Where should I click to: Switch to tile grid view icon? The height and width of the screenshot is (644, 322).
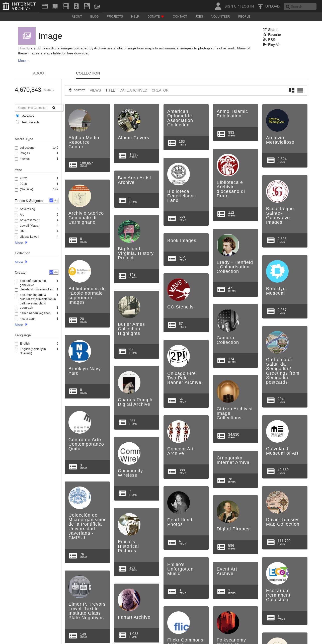[x=291, y=90]
